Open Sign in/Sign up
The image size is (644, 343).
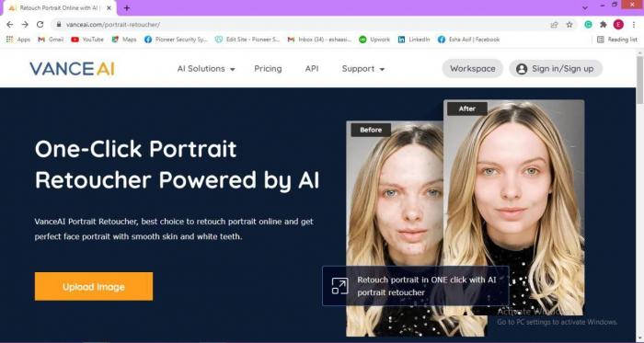(556, 69)
